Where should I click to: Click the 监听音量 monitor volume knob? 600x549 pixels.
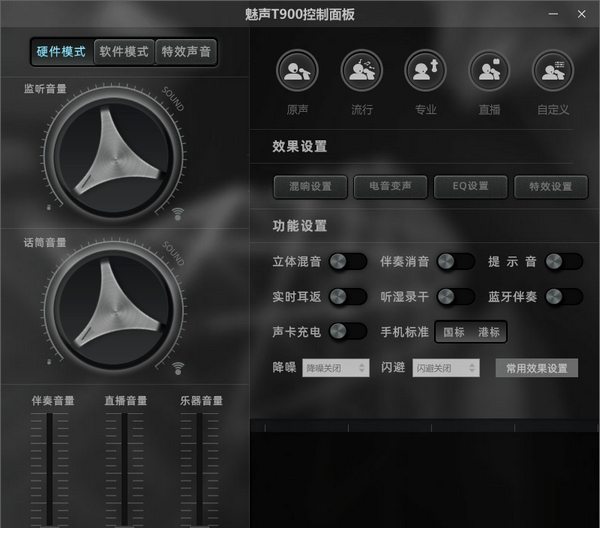[113, 157]
